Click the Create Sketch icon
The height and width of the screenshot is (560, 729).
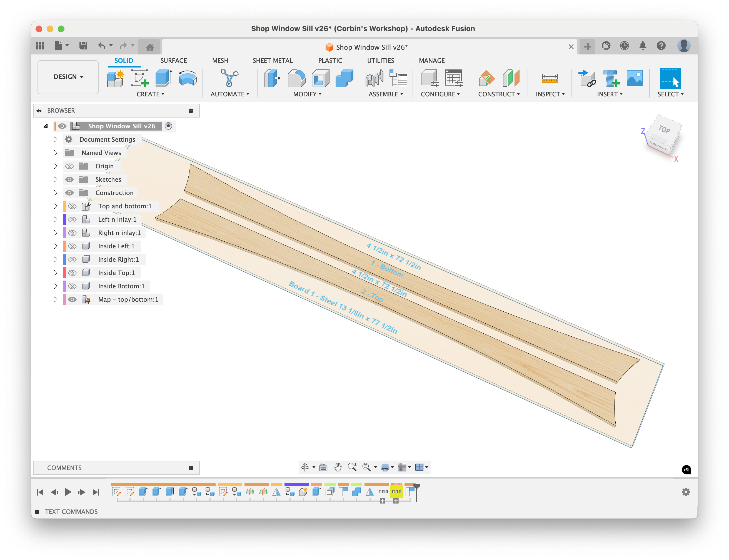[139, 79]
